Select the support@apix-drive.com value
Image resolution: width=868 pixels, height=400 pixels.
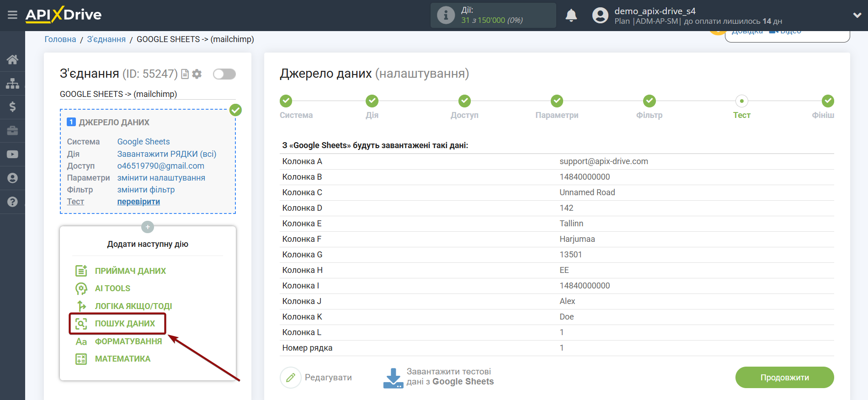point(604,161)
